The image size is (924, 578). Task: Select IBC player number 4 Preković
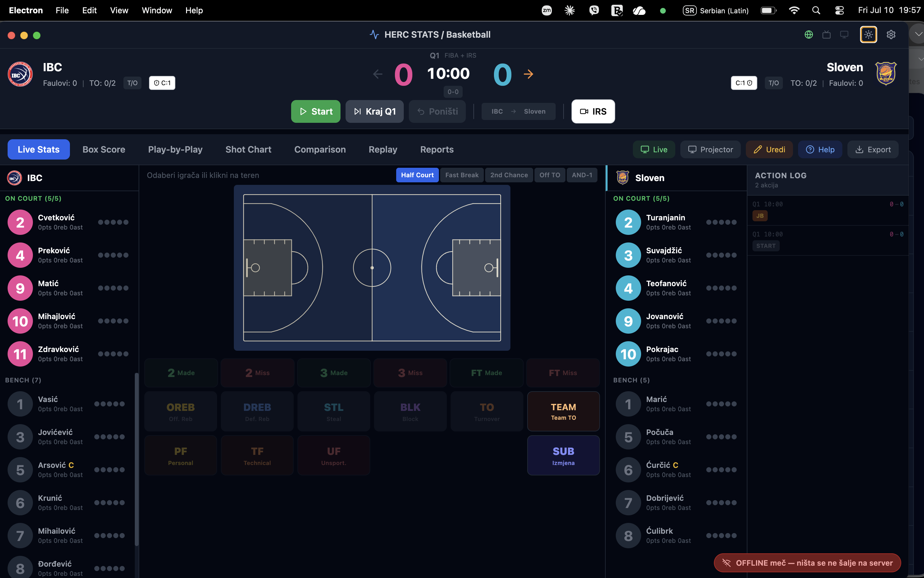pos(69,255)
